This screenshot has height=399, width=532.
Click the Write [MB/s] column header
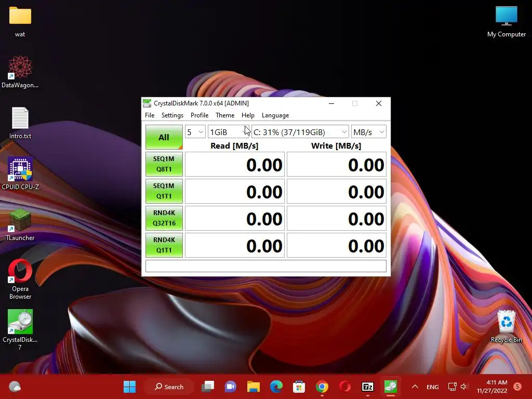(x=336, y=146)
